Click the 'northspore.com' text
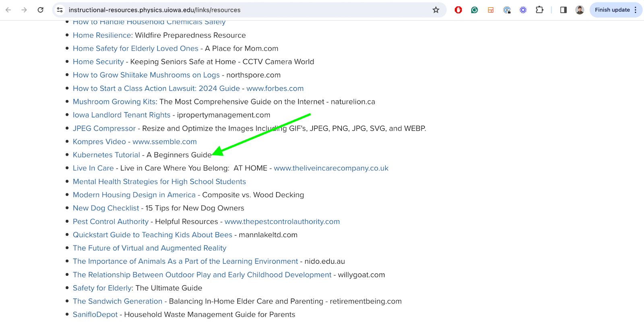 tap(254, 75)
